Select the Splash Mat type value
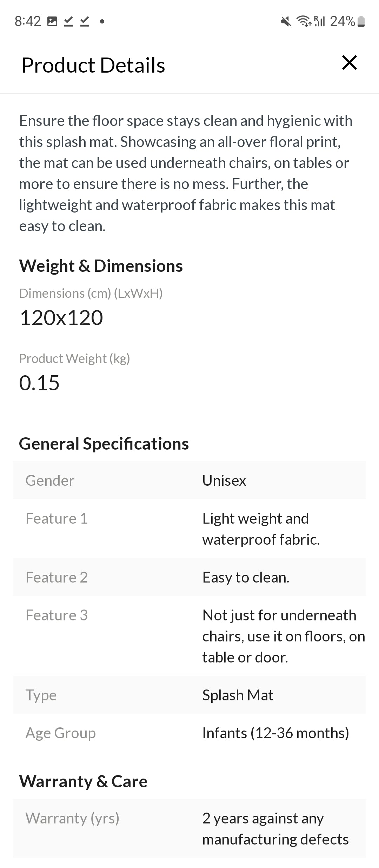379x868 pixels. (238, 695)
